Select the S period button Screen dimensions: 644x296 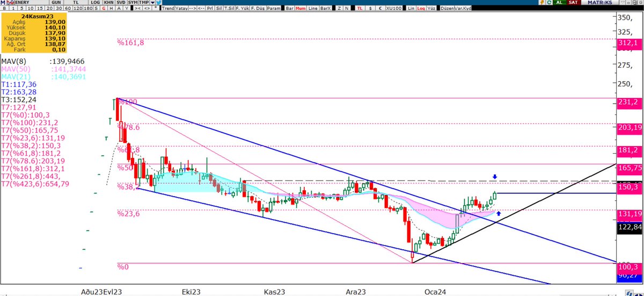point(96,9)
